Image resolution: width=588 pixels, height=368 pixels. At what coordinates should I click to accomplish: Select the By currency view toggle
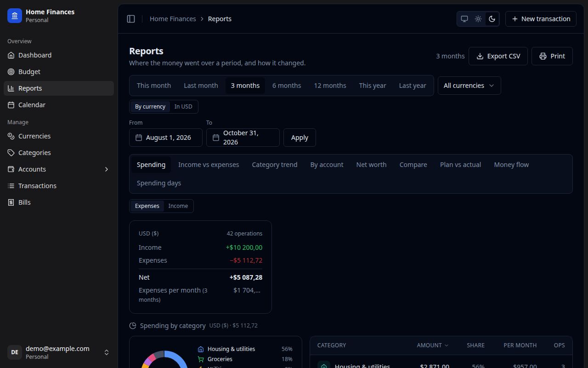[x=150, y=107]
